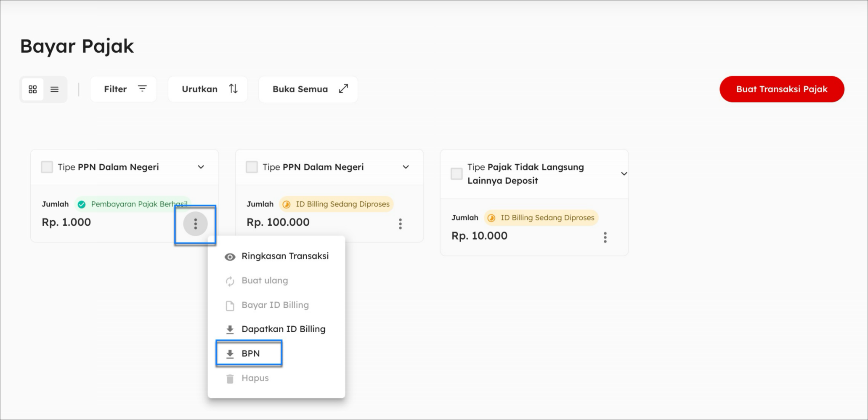Viewport: 868px width, 420px height.
Task: Open the Filter button
Action: 123,89
